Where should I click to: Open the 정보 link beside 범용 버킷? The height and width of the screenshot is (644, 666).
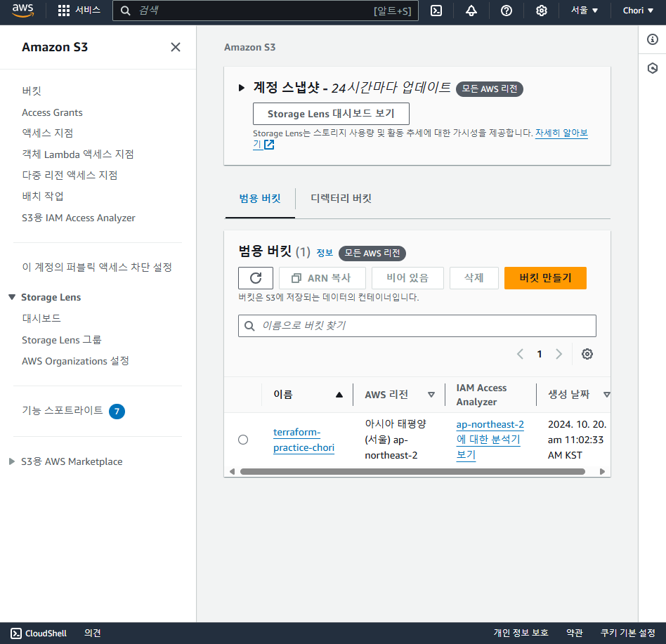point(325,253)
